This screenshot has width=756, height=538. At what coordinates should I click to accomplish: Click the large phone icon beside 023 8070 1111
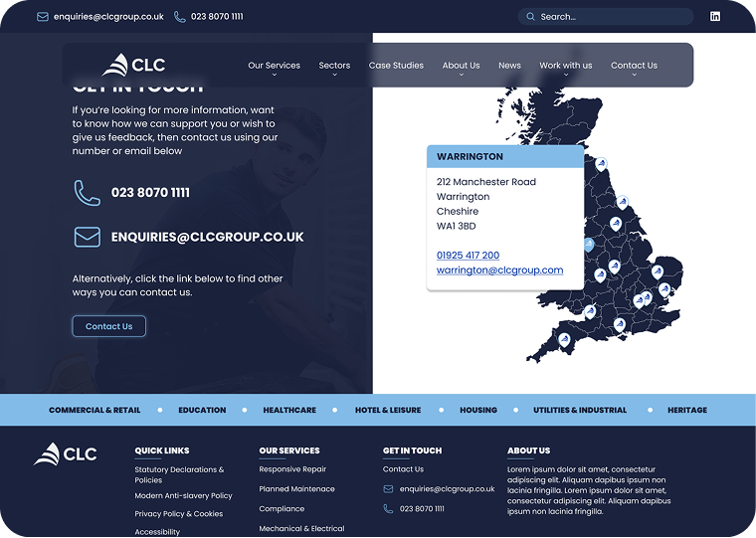click(88, 193)
